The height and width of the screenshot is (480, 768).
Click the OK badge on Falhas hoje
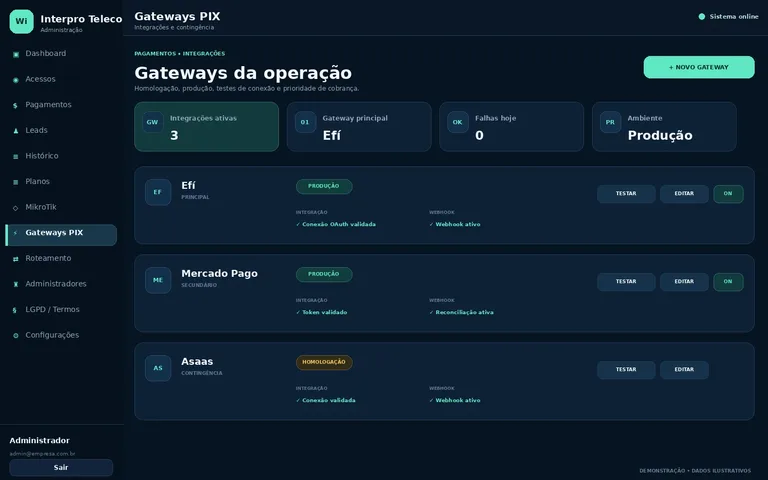457,122
